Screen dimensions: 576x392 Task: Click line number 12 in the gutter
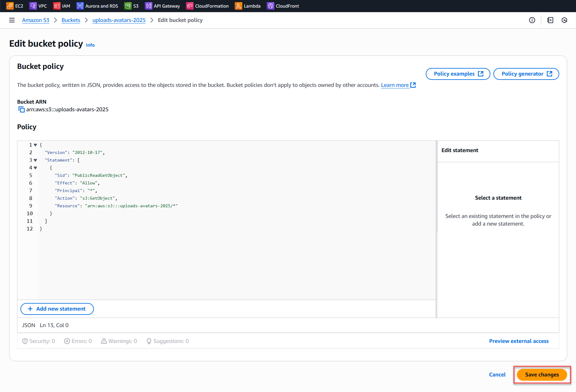(x=30, y=229)
